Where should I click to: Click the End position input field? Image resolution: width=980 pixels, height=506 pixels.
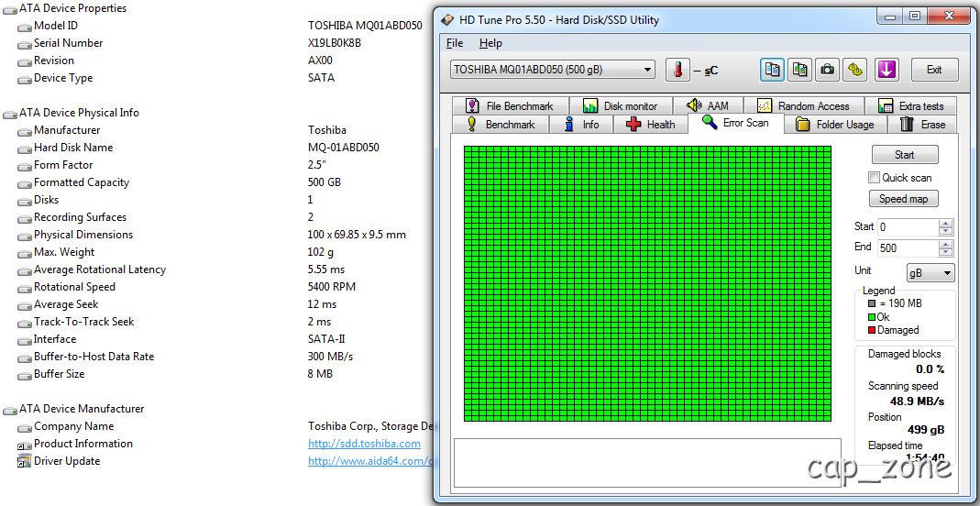pos(908,248)
